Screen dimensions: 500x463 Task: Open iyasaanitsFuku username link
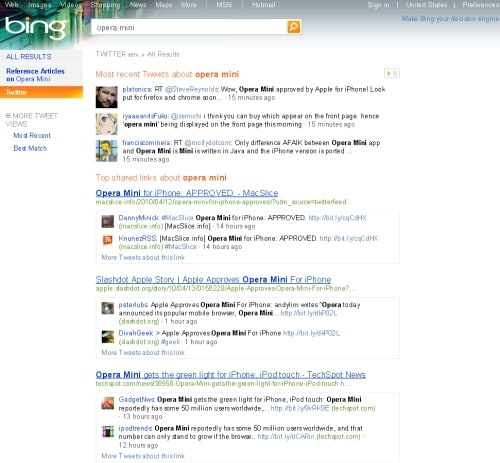point(145,116)
